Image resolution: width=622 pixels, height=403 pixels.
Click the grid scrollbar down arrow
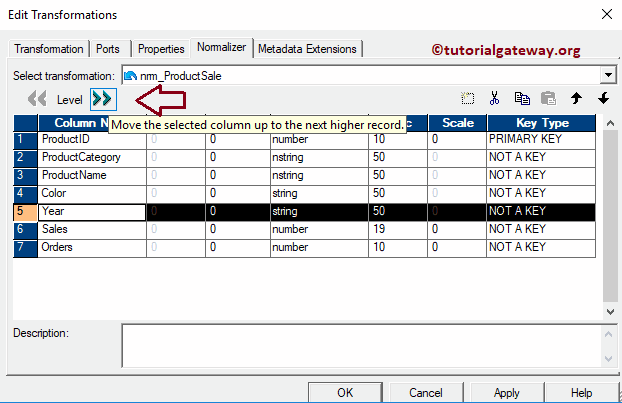610,312
